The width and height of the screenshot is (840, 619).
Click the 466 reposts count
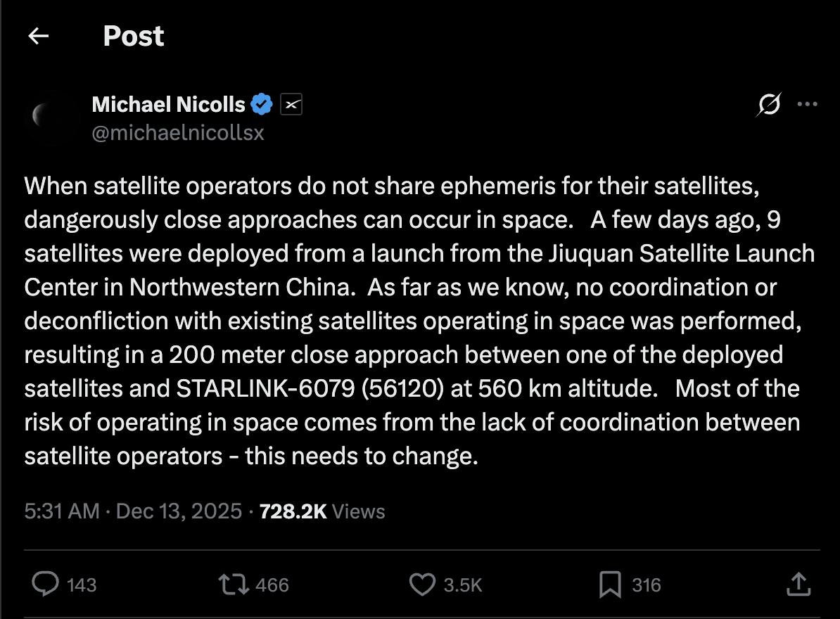[x=273, y=585]
